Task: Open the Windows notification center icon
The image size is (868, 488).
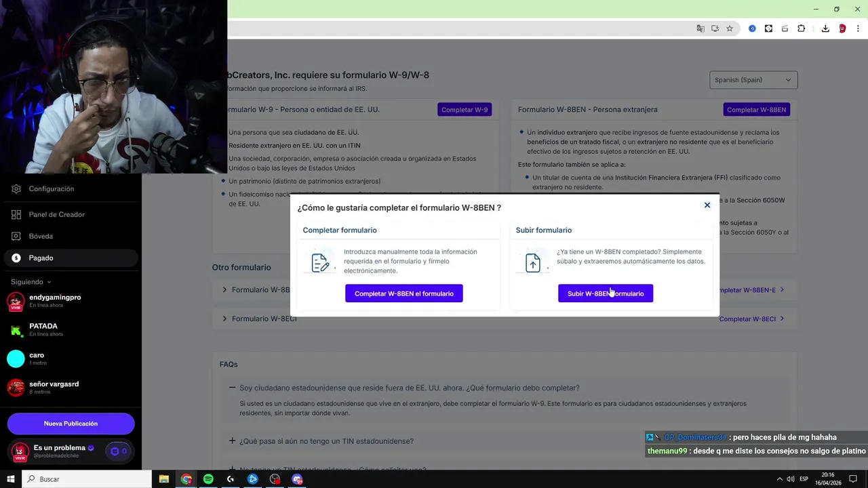Action: click(x=852, y=479)
